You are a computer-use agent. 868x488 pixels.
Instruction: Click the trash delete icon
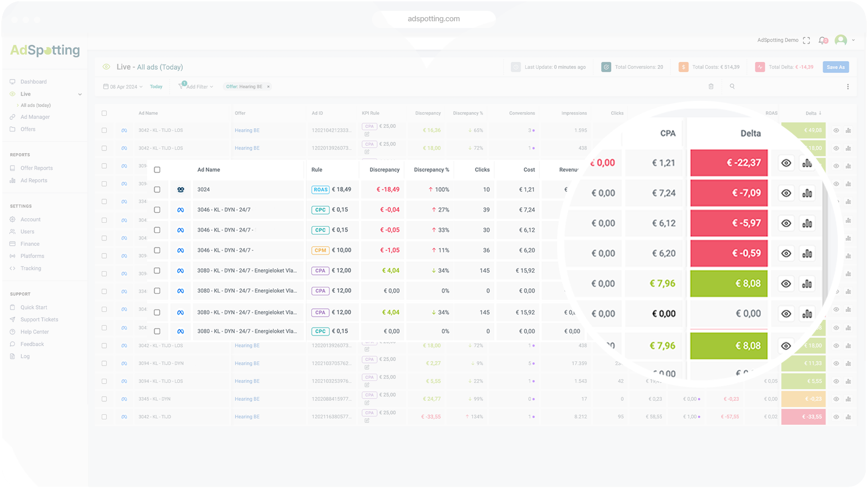tap(711, 86)
